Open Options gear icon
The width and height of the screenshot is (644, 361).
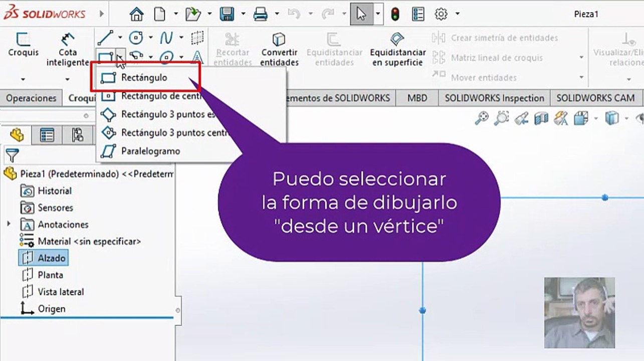441,15
